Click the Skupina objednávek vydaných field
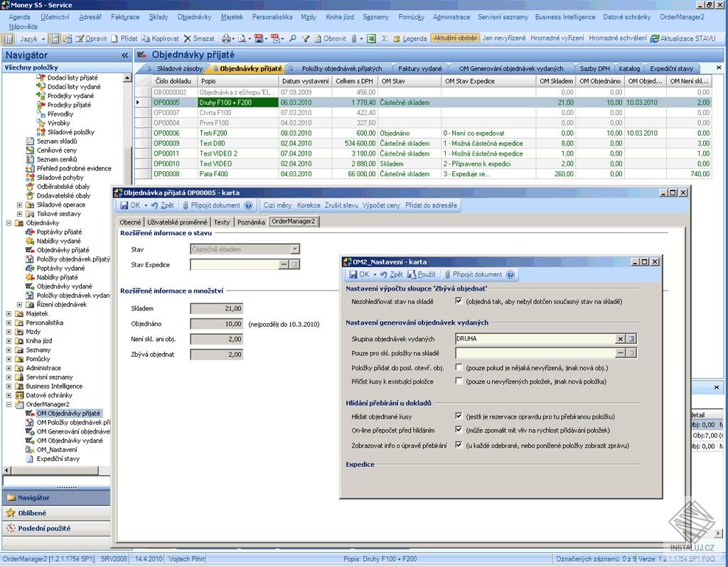The image size is (728, 567). click(535, 339)
